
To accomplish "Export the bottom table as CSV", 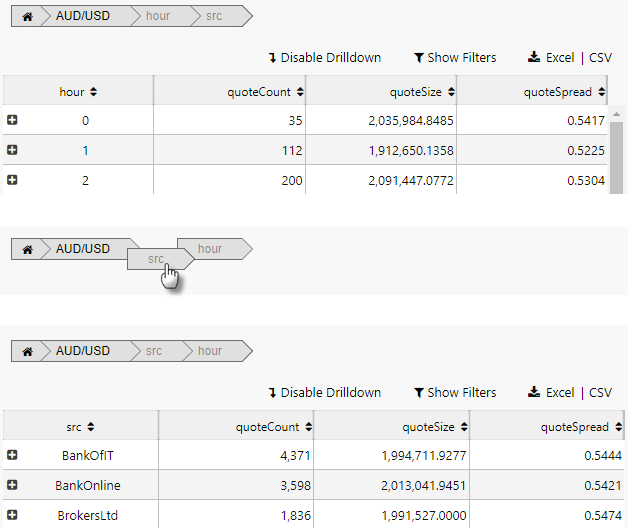I will (600, 393).
